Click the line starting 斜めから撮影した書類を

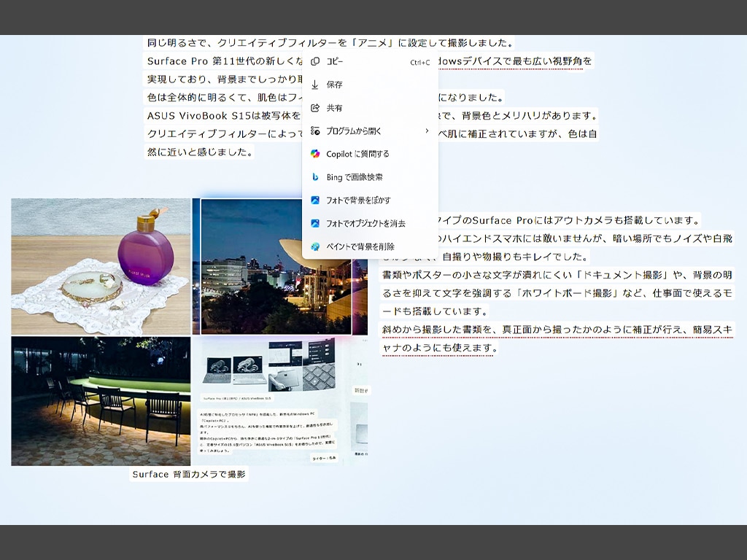click(x=557, y=330)
